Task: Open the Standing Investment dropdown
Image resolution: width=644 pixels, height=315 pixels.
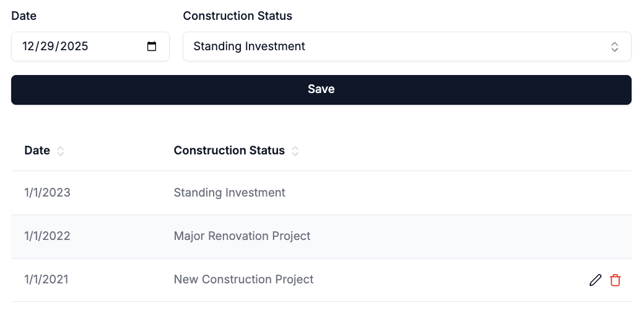Action: [407, 47]
